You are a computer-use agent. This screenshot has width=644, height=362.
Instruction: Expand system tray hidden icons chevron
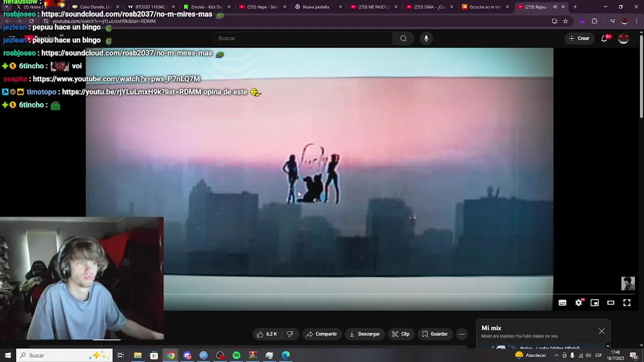click(x=556, y=355)
